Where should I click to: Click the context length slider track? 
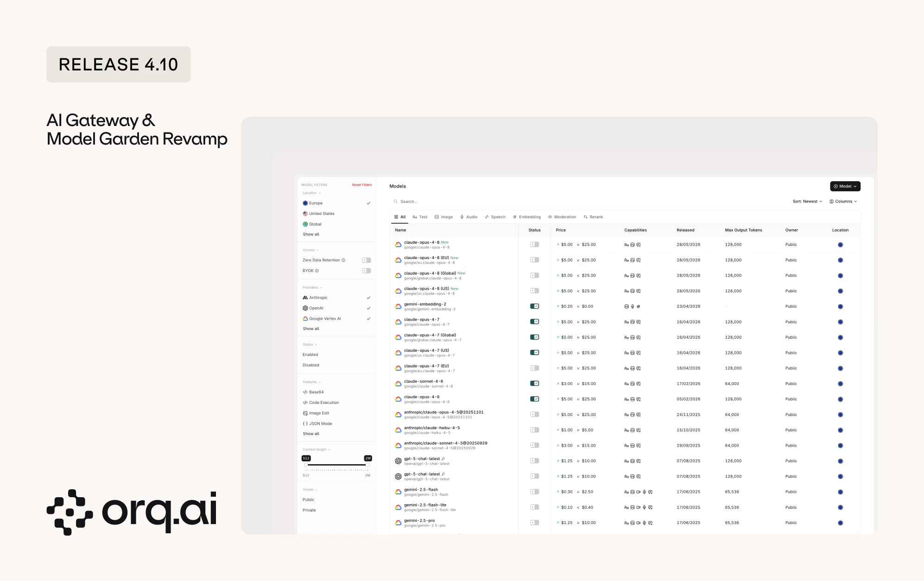click(337, 465)
